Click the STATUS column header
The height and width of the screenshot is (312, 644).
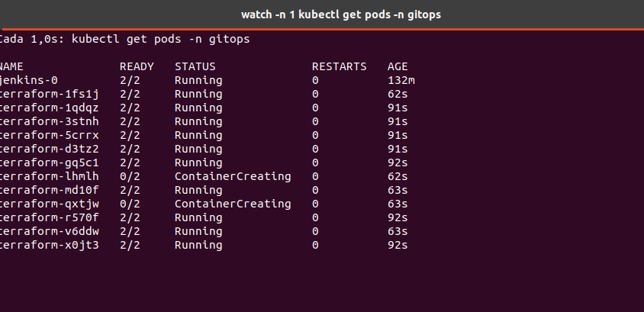coord(195,66)
